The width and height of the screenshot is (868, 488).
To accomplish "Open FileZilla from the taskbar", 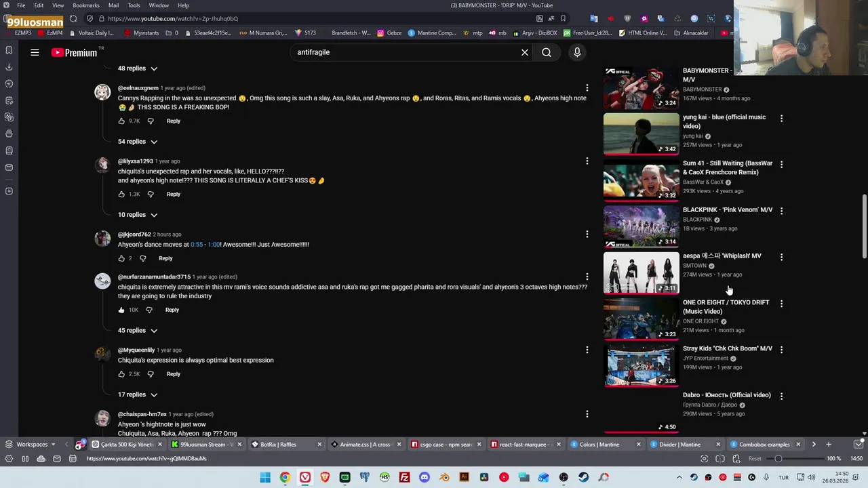I will (404, 477).
